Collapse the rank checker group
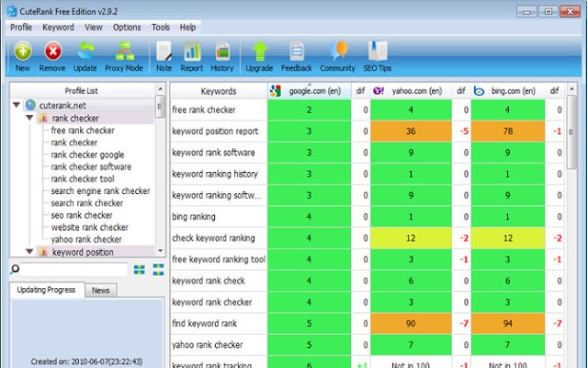 29,118
